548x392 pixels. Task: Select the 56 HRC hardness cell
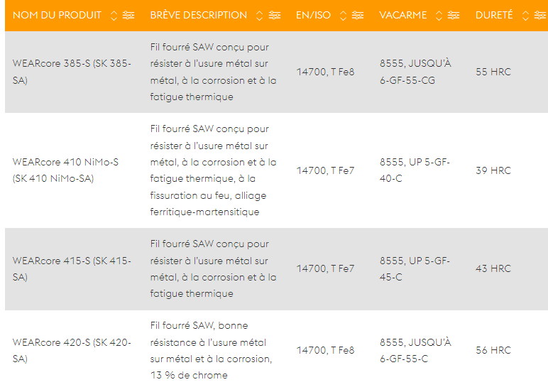[493, 350]
